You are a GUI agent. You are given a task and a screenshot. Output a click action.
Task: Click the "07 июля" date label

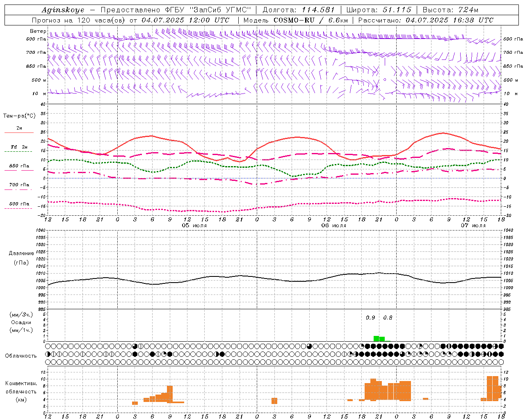pyautogui.click(x=473, y=226)
